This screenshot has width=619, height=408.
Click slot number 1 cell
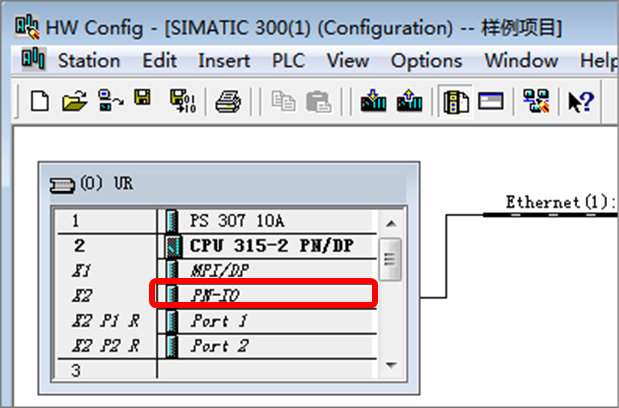pos(107,221)
